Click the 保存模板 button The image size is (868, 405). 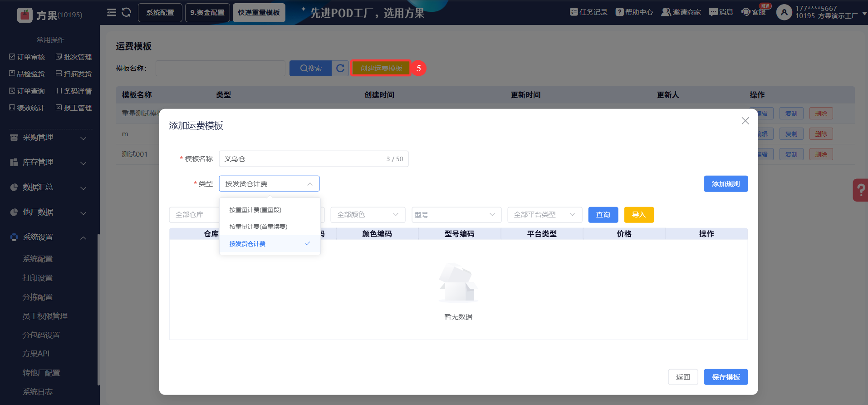click(726, 377)
